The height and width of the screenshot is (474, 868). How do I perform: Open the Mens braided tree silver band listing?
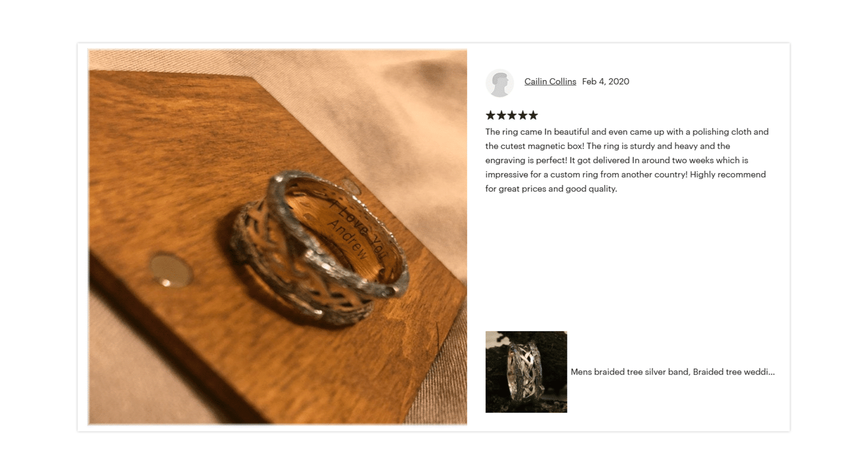(672, 372)
